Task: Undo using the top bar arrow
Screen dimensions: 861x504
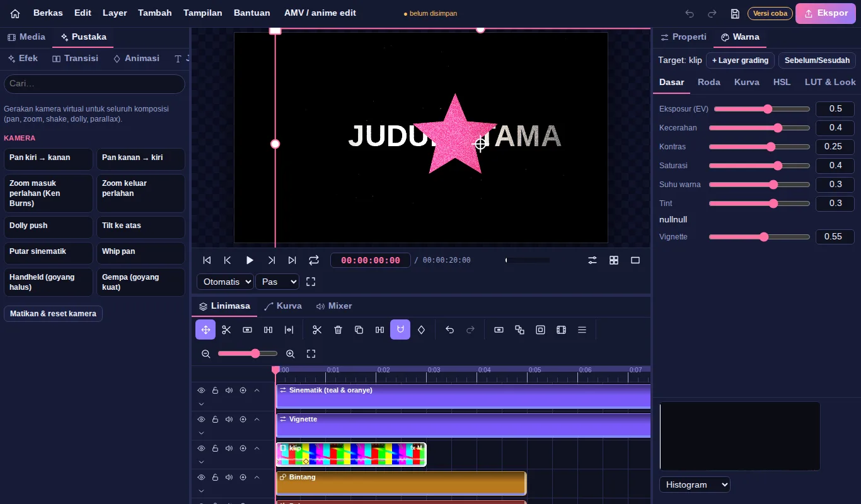Action: [690, 13]
